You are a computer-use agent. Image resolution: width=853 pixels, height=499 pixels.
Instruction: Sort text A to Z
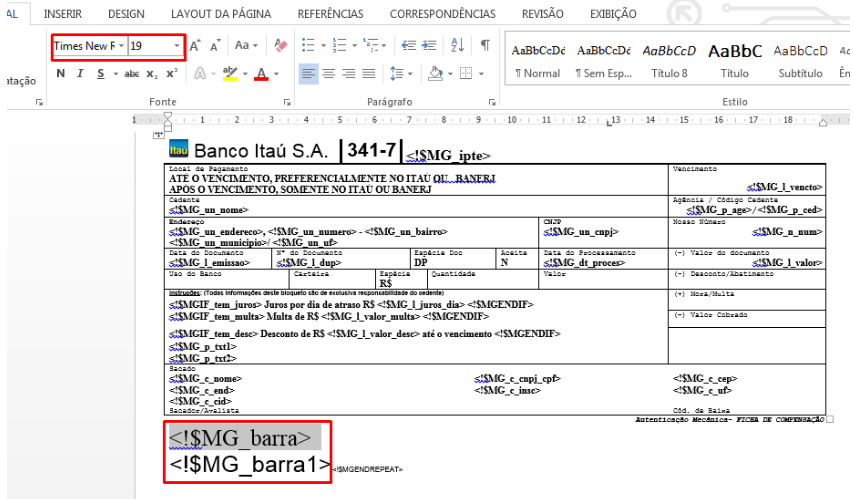(x=458, y=45)
